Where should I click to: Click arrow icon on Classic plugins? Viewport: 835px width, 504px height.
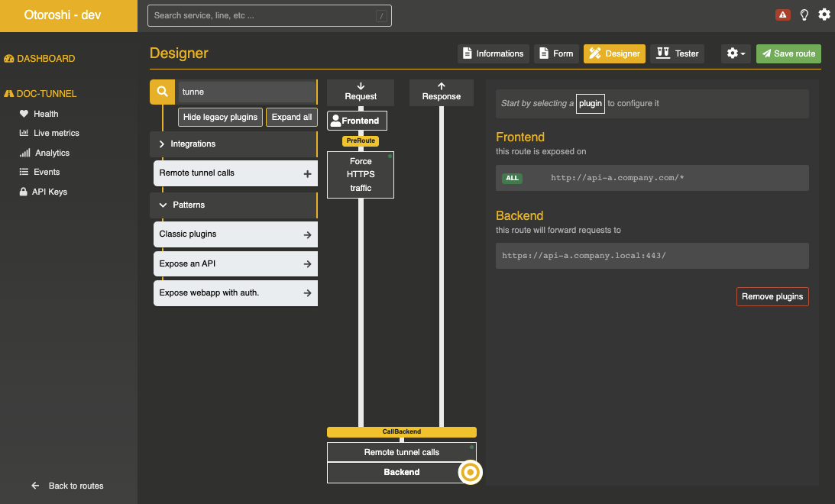click(307, 235)
